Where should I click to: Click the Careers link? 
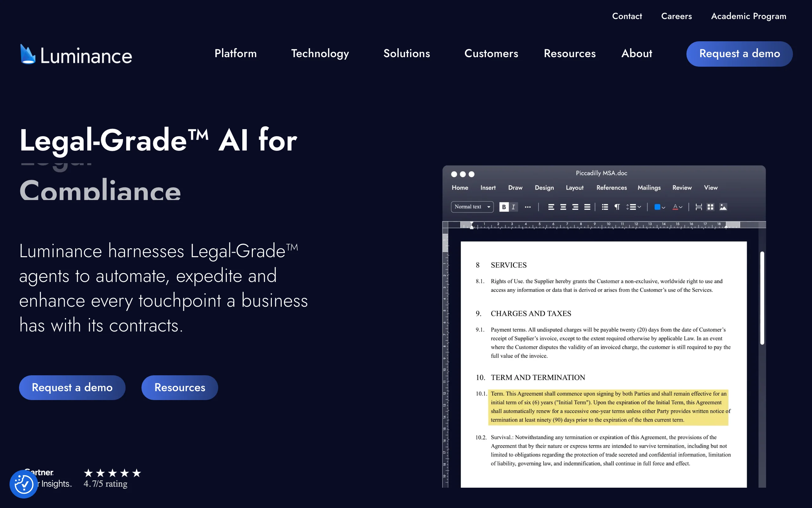click(x=677, y=16)
